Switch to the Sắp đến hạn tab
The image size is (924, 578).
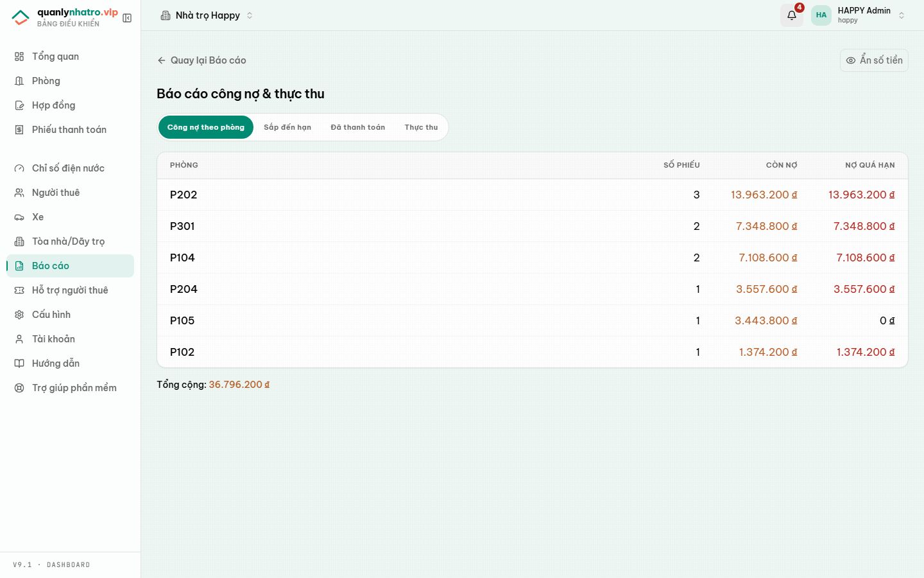287,127
